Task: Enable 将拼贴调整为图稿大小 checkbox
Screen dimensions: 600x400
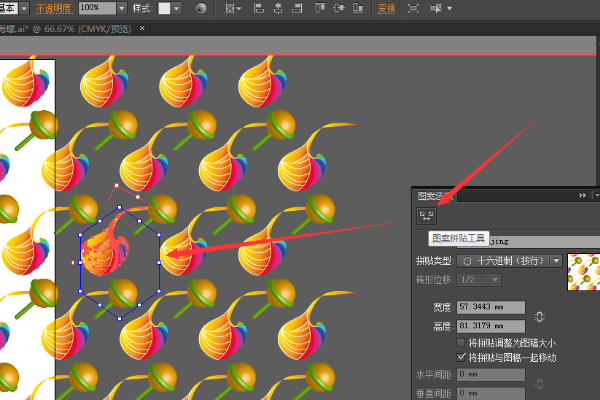Action: coord(461,342)
